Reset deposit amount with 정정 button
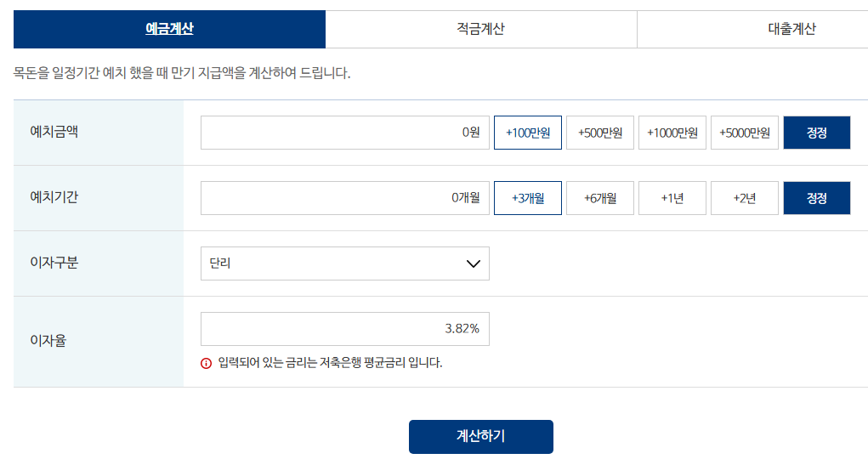 click(816, 133)
